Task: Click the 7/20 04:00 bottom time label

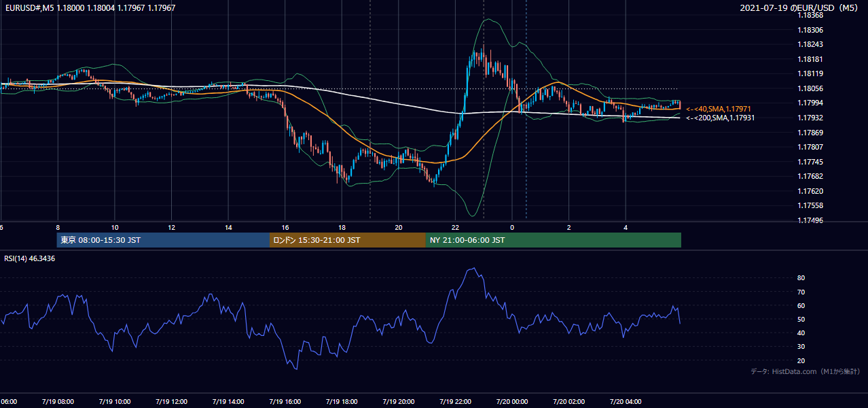Action: (625, 402)
